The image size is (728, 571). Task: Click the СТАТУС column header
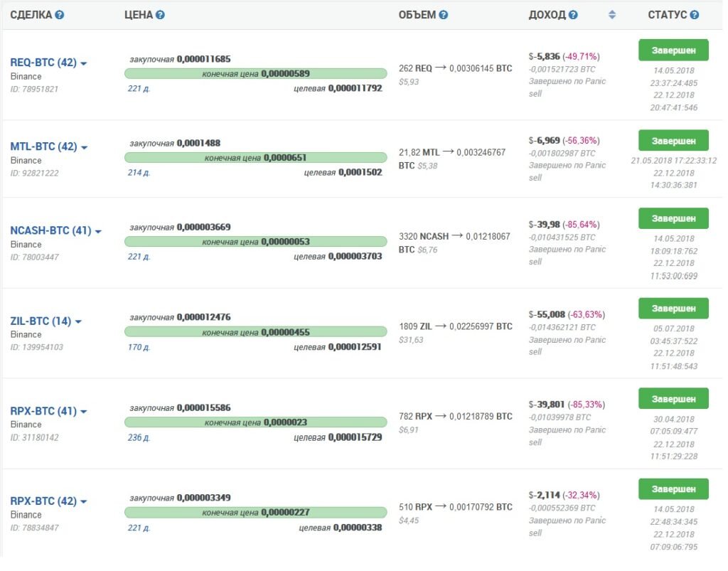[x=667, y=15]
